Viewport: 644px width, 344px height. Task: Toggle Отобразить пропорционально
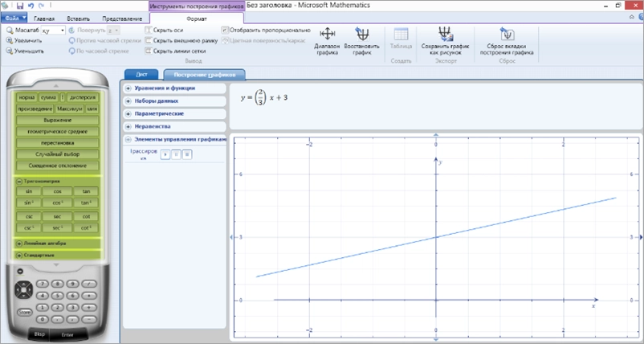[x=266, y=30]
